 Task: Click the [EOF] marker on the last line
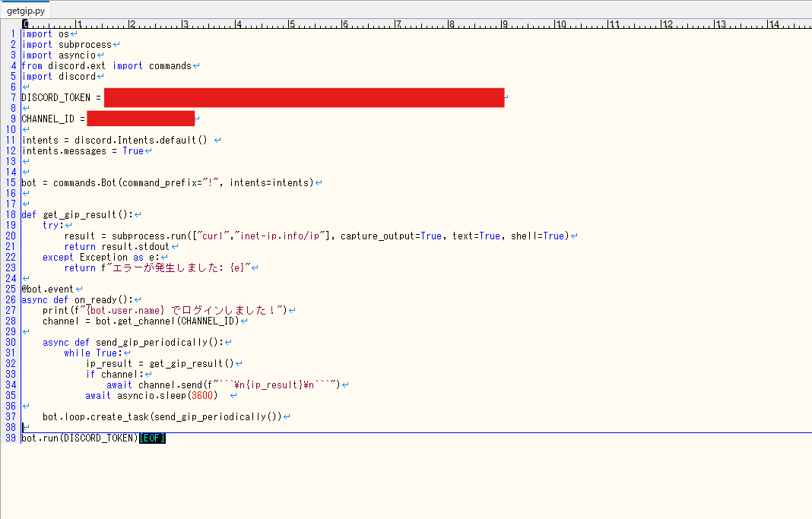coord(152,438)
